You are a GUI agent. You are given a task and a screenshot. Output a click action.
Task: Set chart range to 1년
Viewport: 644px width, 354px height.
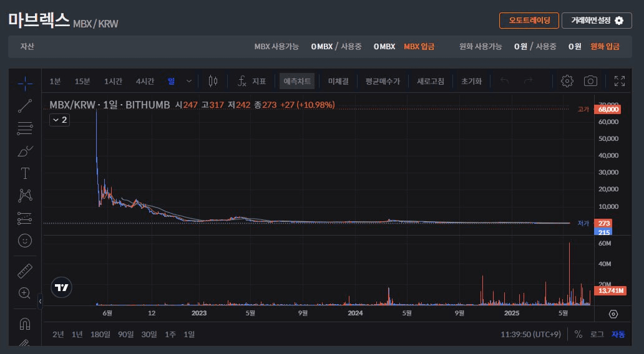coord(77,334)
